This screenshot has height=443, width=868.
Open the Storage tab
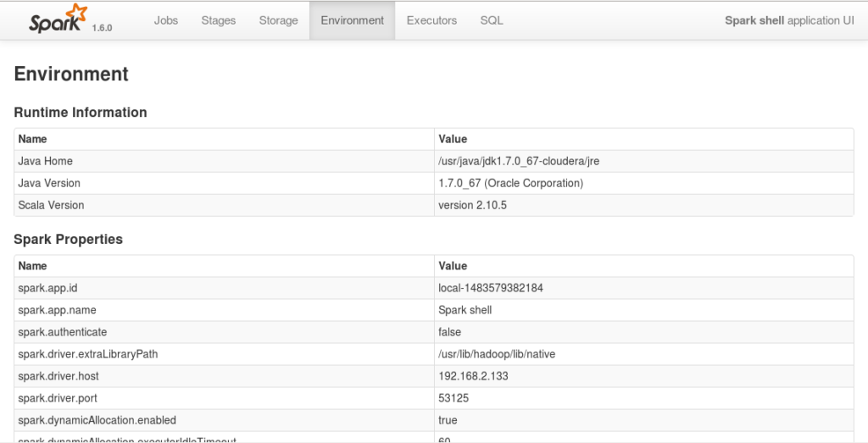(278, 20)
